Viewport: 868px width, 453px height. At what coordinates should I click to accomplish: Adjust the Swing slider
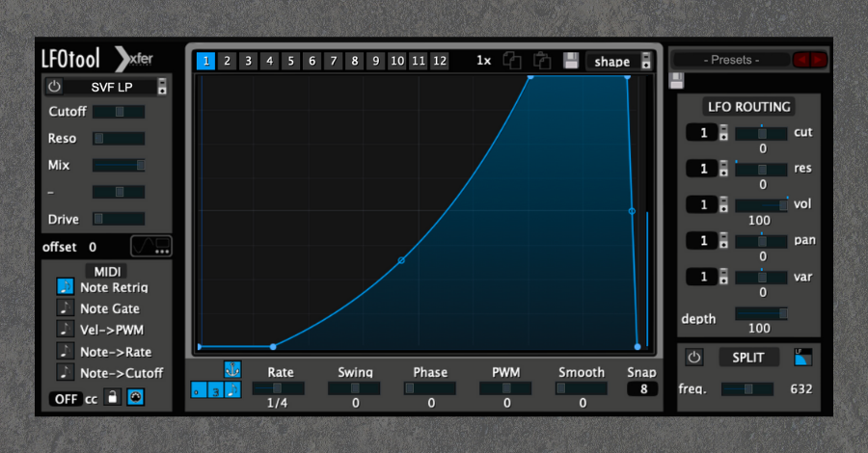click(354, 388)
